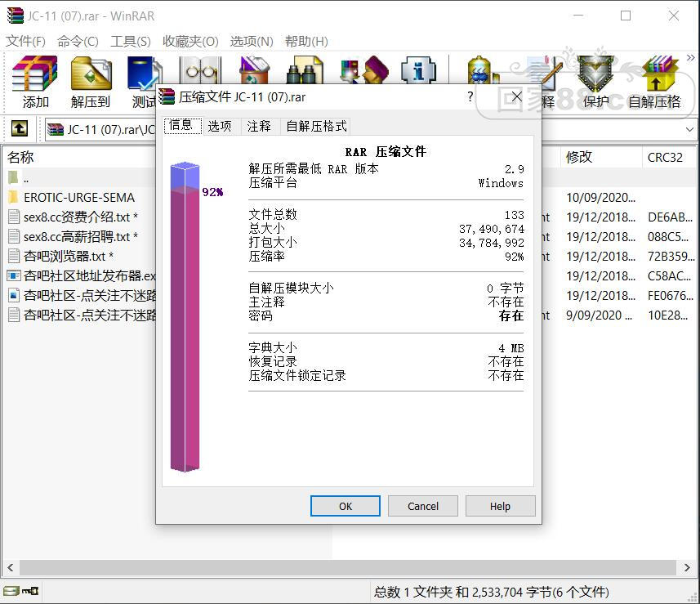Viewport: 700px width, 604px height.
Task: Click the Cancel button
Action: point(423,506)
